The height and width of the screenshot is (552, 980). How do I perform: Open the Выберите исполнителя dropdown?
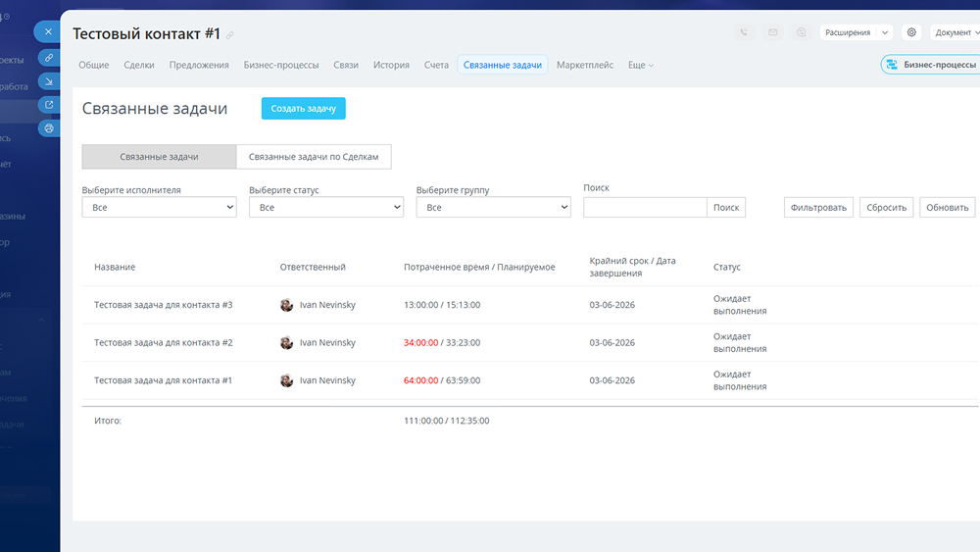[x=160, y=208]
